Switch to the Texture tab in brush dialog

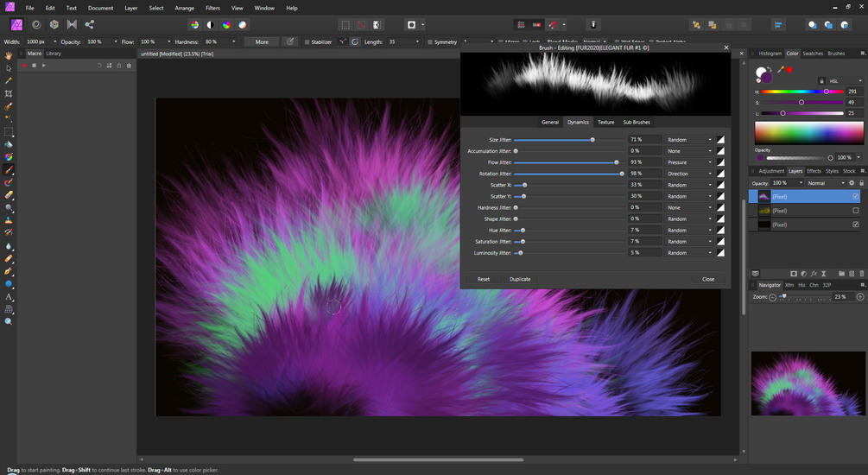(605, 123)
